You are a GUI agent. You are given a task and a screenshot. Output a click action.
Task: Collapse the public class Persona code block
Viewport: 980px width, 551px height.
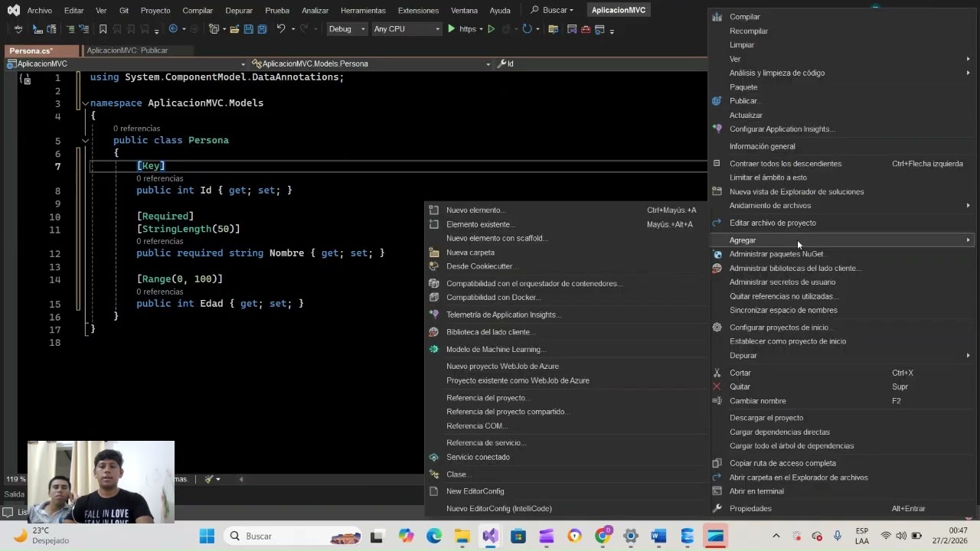pos(85,141)
